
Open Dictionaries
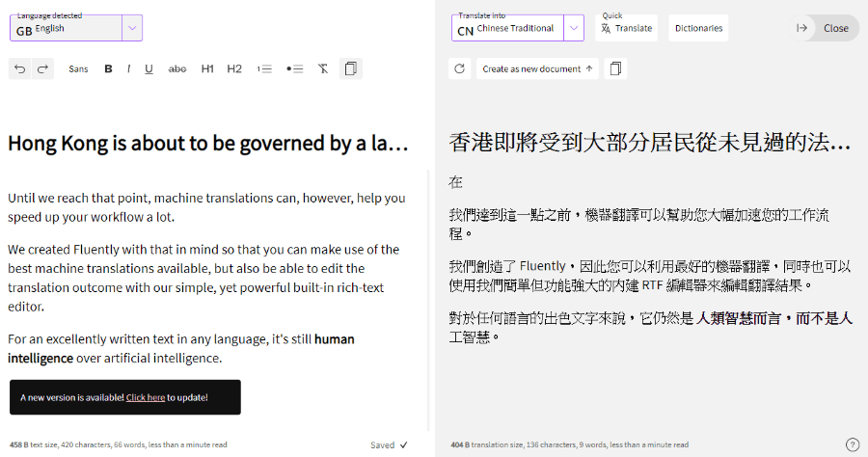pyautogui.click(x=698, y=28)
